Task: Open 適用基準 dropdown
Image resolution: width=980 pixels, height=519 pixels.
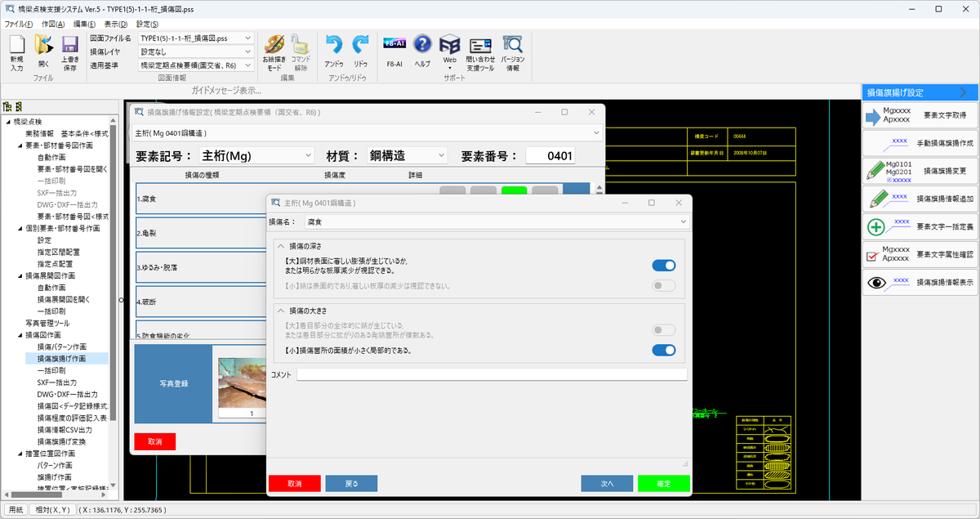Action: tap(196, 65)
